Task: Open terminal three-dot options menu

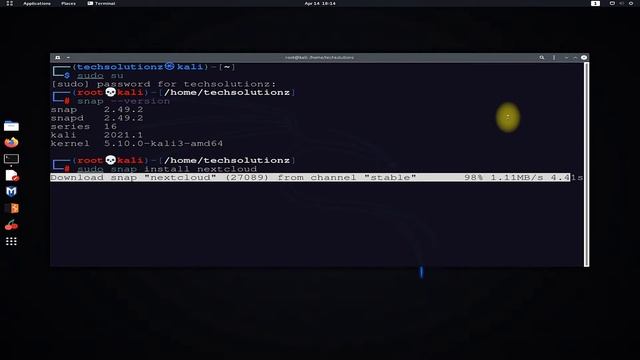Action: coord(554,58)
